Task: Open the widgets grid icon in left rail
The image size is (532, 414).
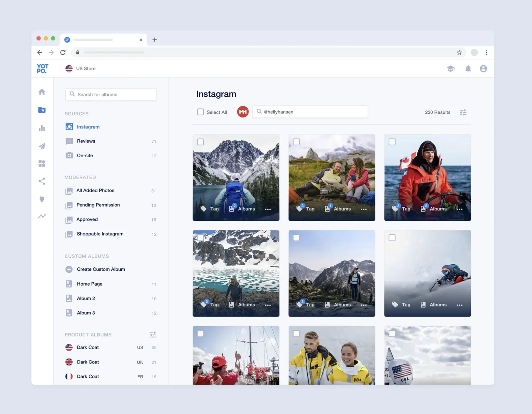Action: (42, 163)
